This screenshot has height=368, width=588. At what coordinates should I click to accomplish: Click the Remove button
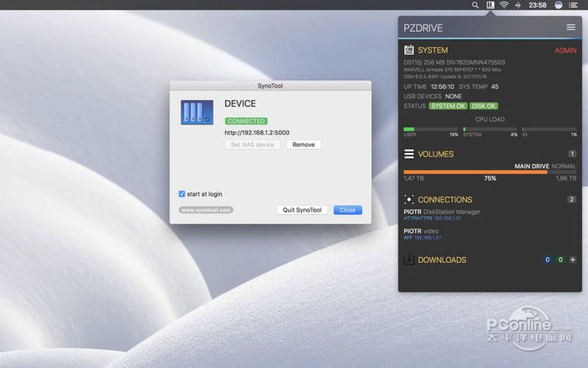point(303,145)
